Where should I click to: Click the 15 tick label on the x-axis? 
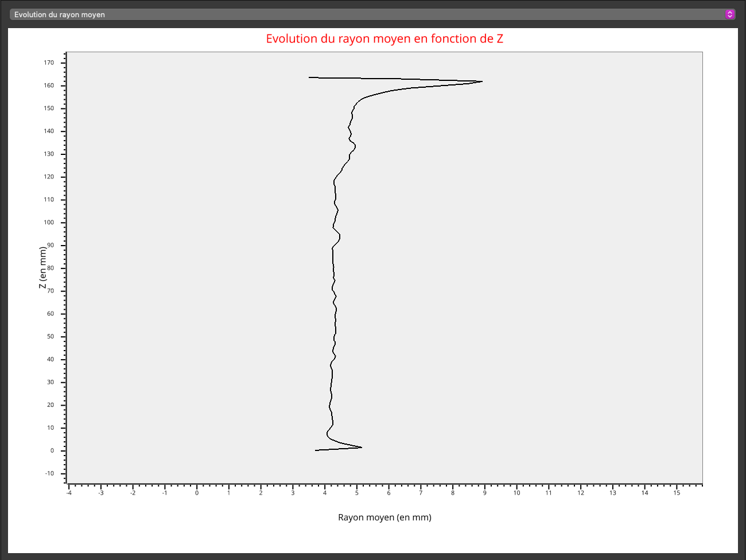coord(677,493)
